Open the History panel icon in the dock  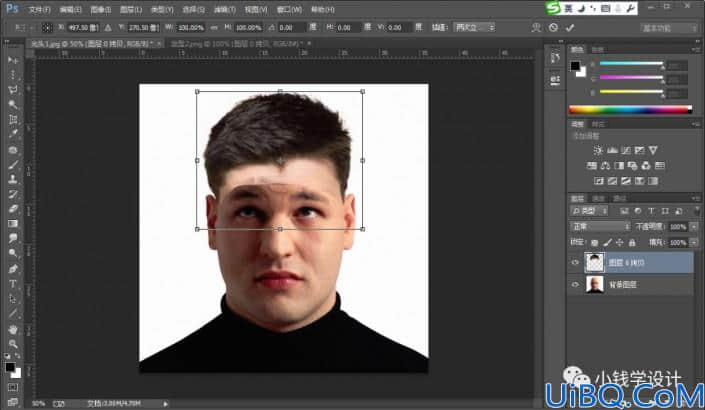point(555,58)
